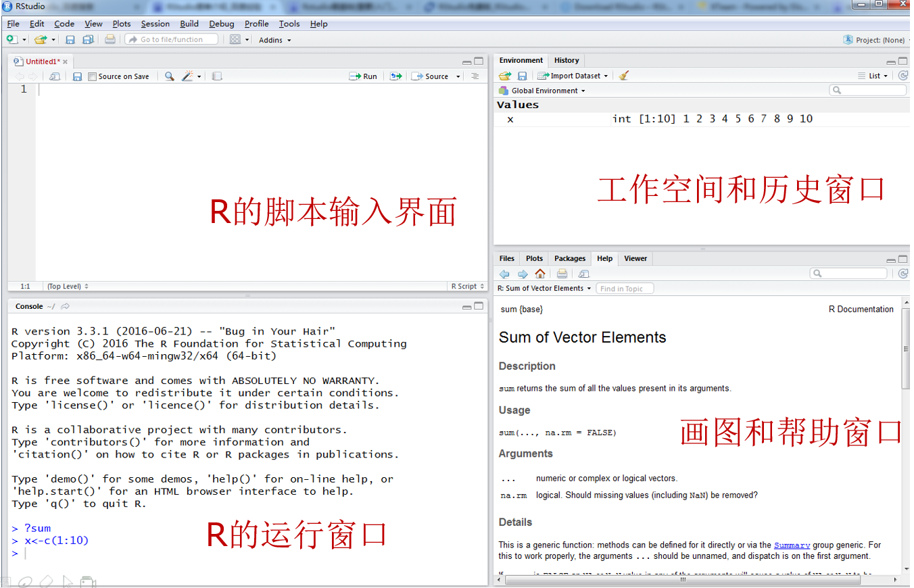Viewport: 914px width, 588px height.
Task: Change R Script file type selector
Action: [467, 287]
